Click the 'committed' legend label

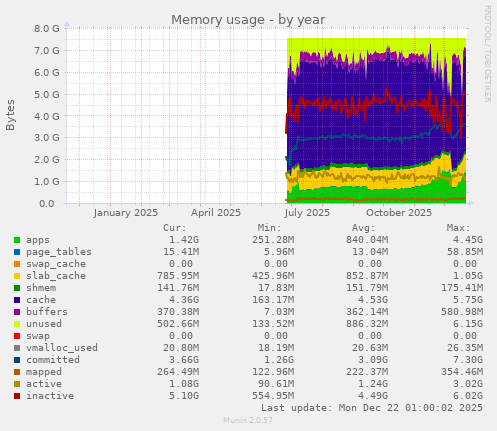(x=53, y=360)
